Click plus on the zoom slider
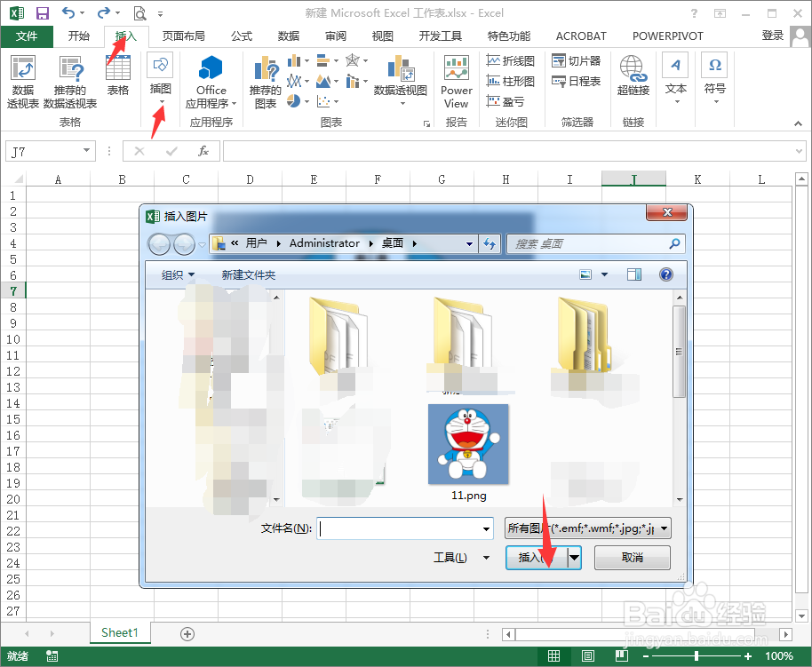 coord(746,655)
